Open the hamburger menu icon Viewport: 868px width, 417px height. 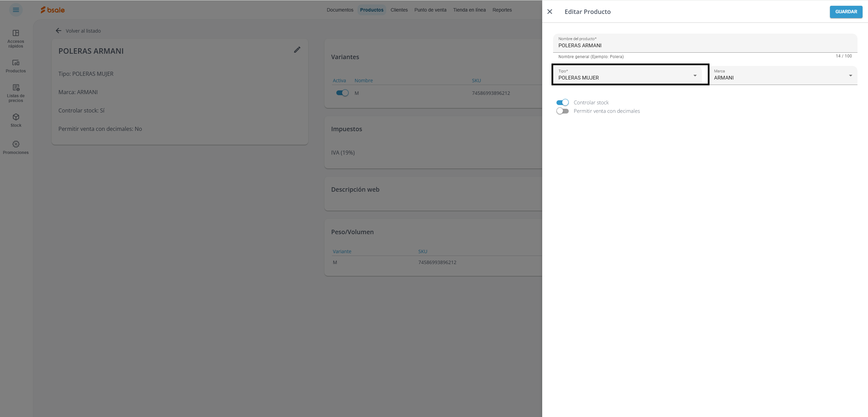[16, 10]
